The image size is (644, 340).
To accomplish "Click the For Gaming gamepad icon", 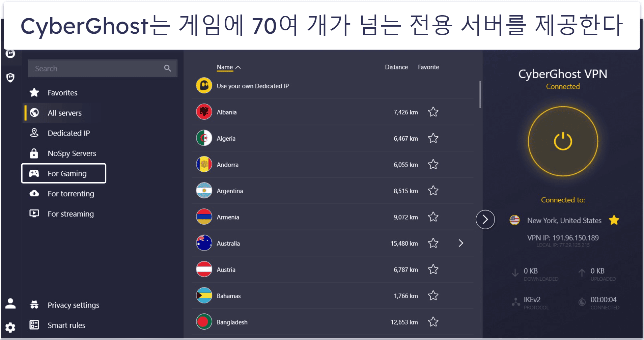I will [x=34, y=173].
